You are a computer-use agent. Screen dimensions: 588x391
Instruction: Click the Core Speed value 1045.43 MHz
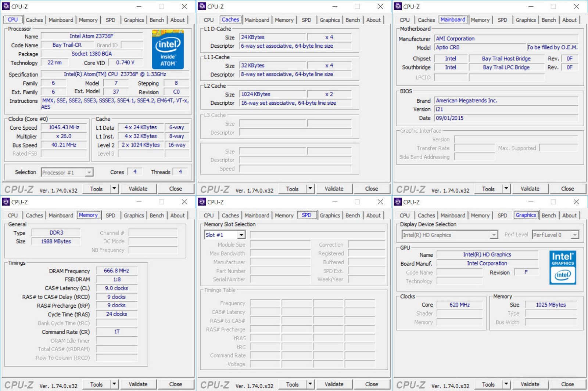point(64,127)
